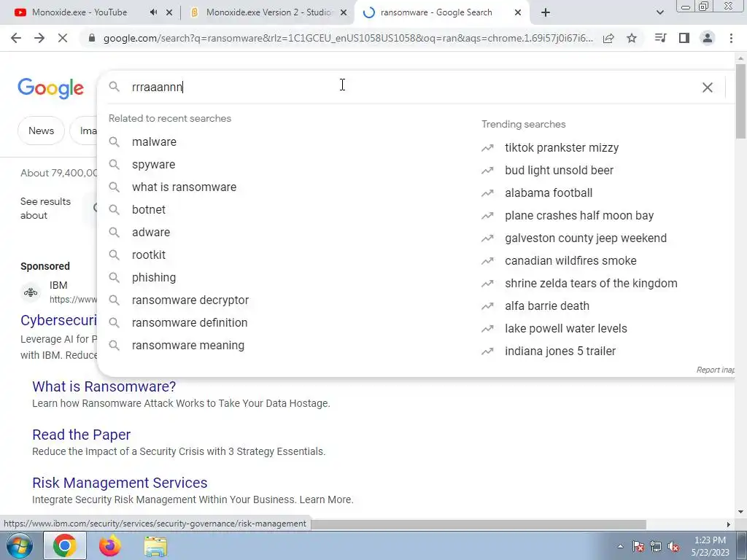Open Chrome side panel
Screen dimensions: 747x560
pyautogui.click(x=684, y=38)
